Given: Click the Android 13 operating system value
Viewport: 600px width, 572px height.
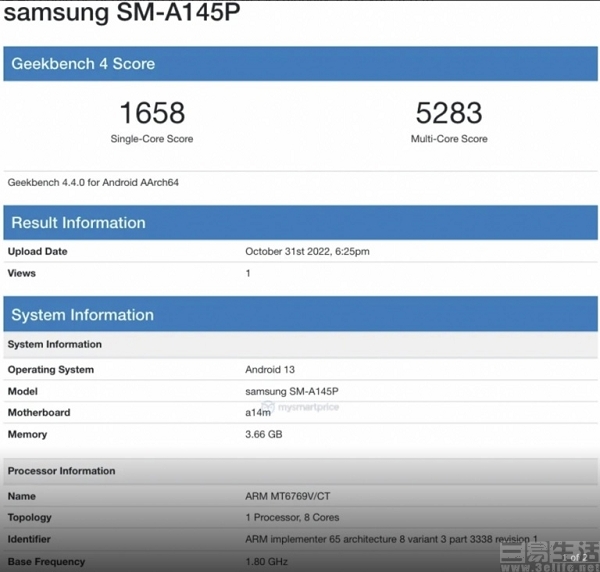Looking at the screenshot, I should point(270,370).
